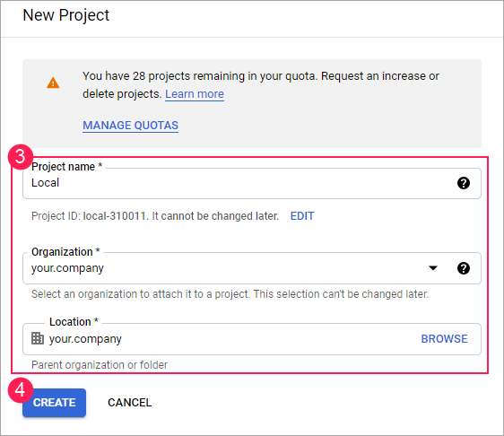Viewport: 504px width, 436px height.
Task: Click the red step 3 badge
Action: (21, 157)
